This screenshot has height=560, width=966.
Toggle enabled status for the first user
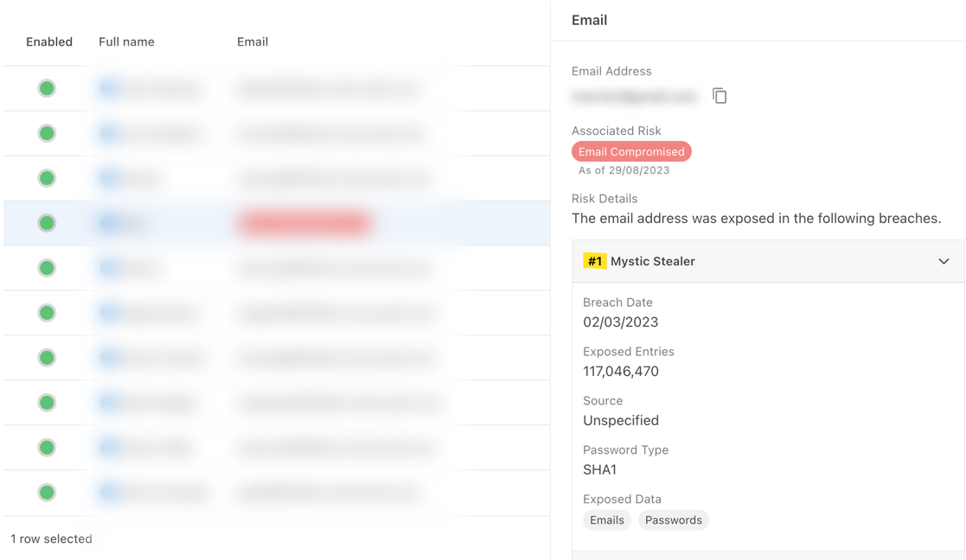(x=46, y=88)
